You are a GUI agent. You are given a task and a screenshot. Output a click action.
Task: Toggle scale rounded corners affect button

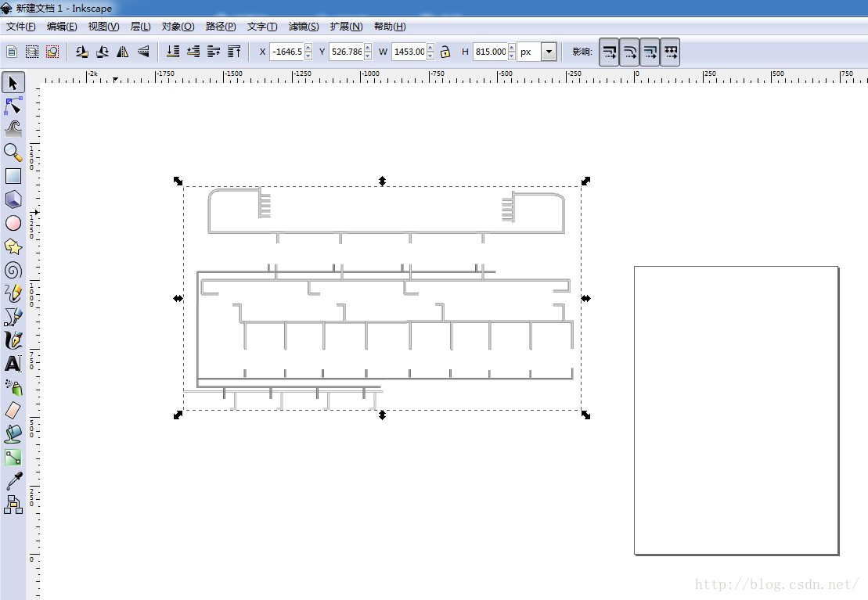pos(629,52)
